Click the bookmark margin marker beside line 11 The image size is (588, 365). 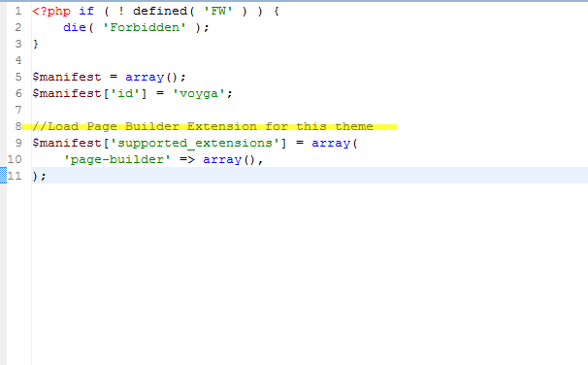[x=3, y=176]
